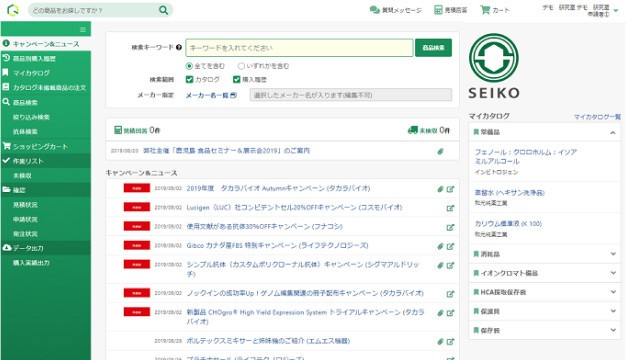Open the 鹿児島 食品セミナー&展示会2019 notice
The width and height of the screenshot is (627, 360).
(x=226, y=151)
